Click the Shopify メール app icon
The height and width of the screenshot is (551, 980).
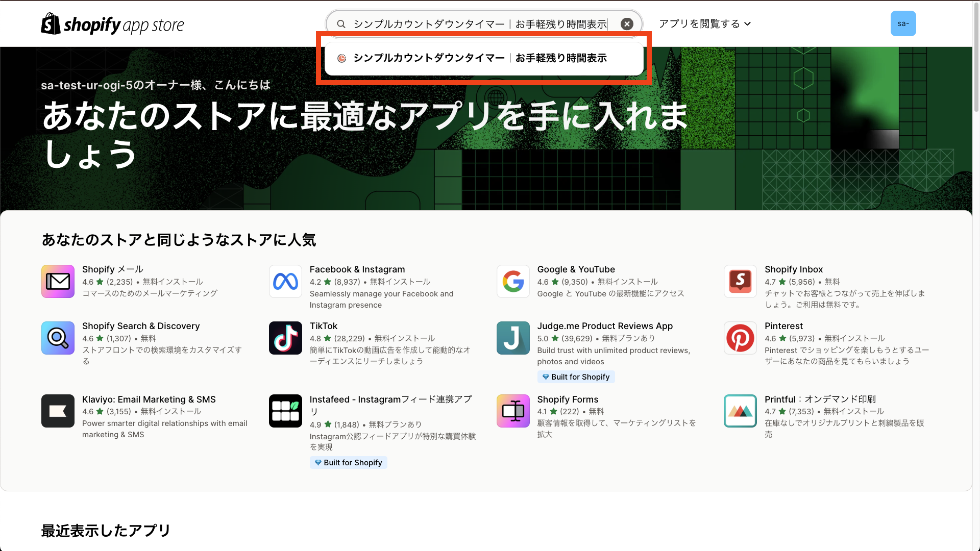pos(58,281)
